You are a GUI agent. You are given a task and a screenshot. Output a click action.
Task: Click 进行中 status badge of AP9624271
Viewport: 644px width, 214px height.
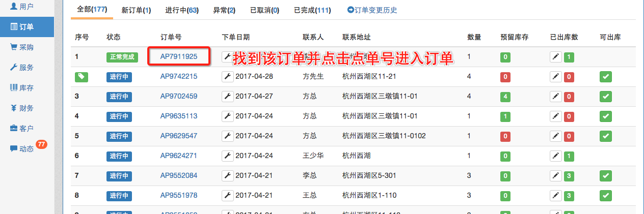coord(119,156)
